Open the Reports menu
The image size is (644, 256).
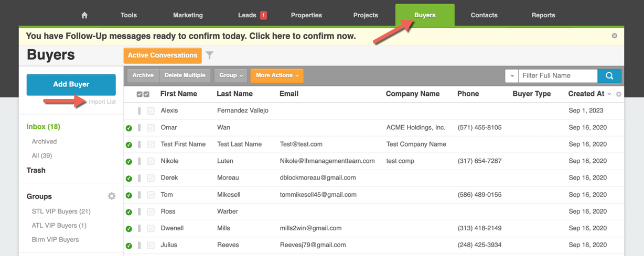point(543,15)
